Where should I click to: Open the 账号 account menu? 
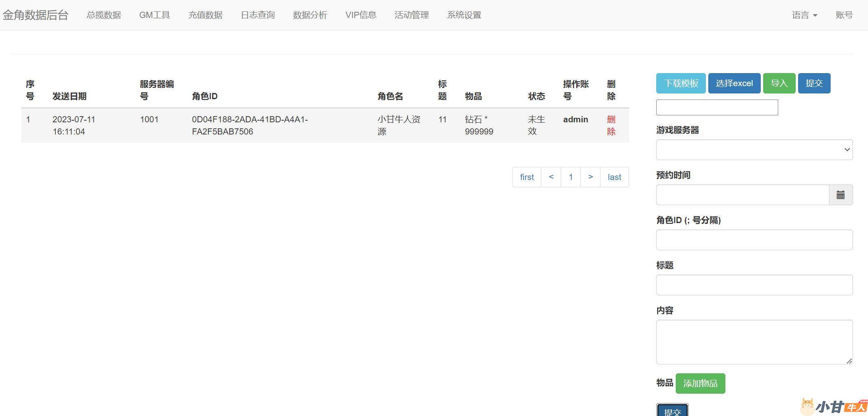pos(844,15)
